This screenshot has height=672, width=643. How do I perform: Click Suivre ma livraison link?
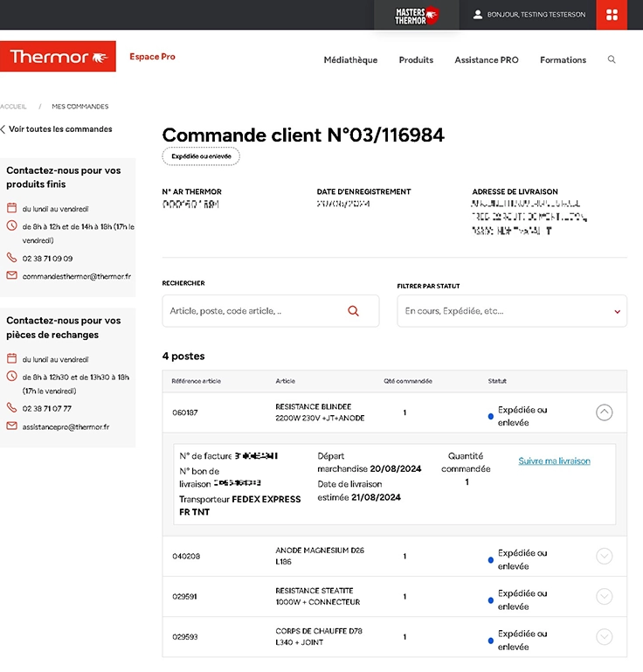point(554,461)
